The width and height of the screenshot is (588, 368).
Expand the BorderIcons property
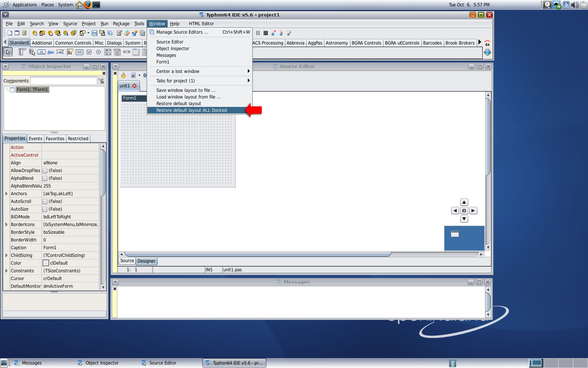click(6, 225)
